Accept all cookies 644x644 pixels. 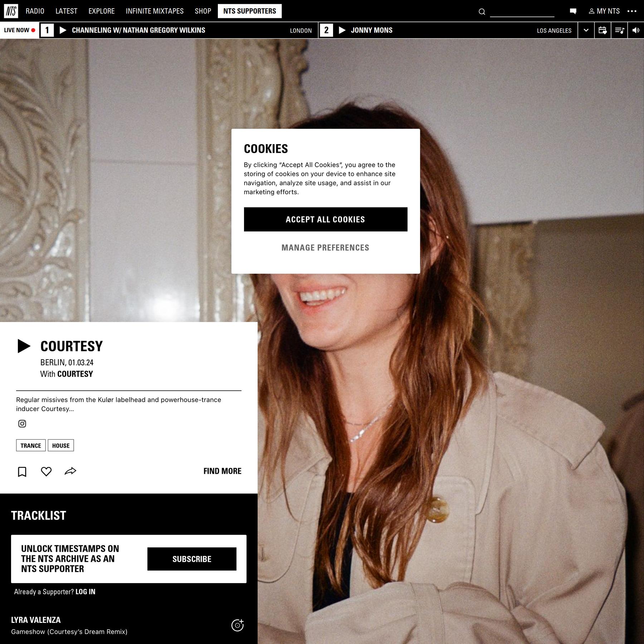(x=326, y=219)
